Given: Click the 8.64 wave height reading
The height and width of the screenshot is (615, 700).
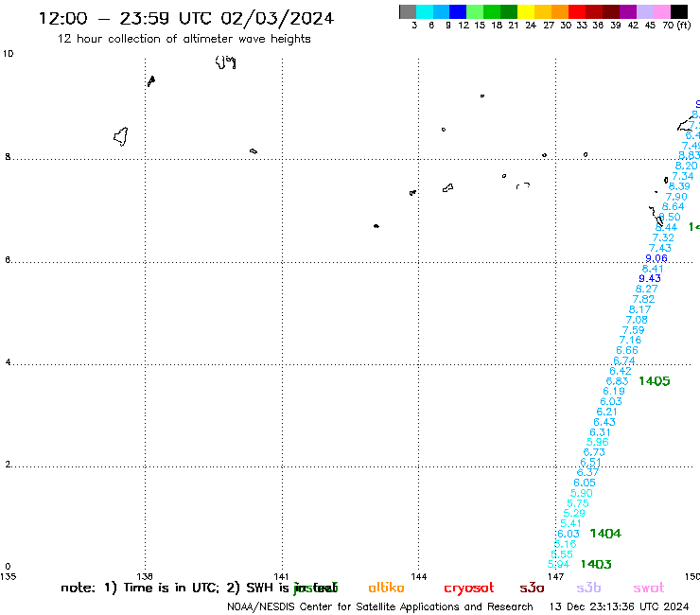Looking at the screenshot, I should 673,206.
